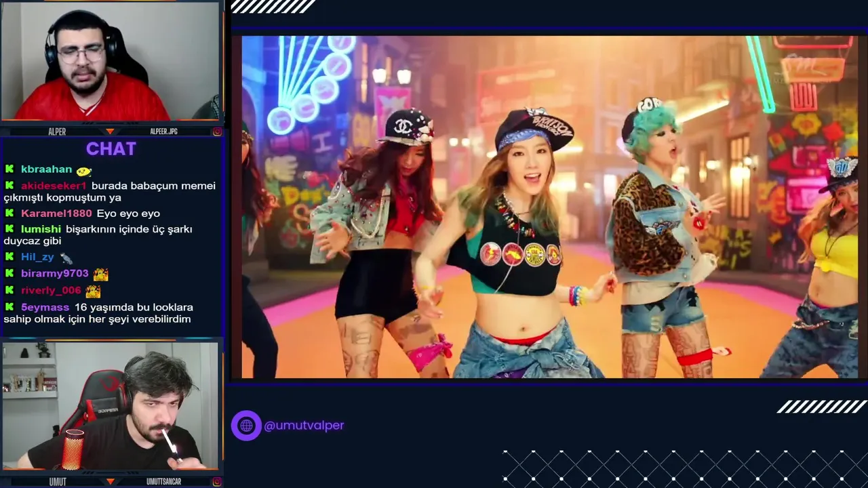868x488 pixels.
Task: Open the @umutvalper handle link
Action: click(304, 426)
